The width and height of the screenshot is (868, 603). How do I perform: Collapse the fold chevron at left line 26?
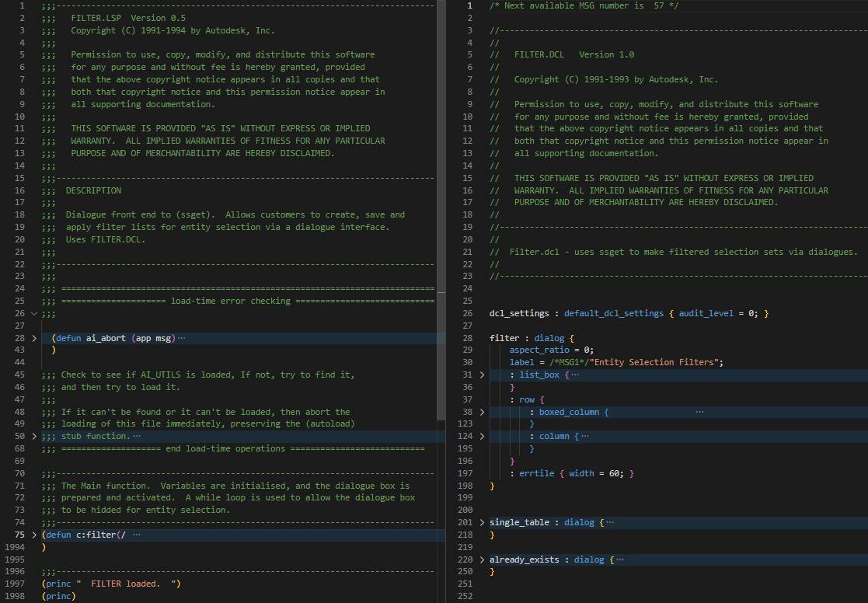pos(34,313)
